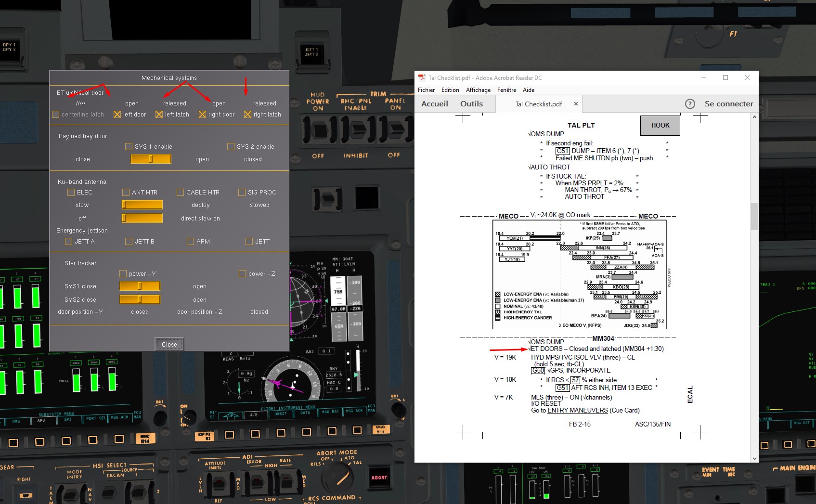The height and width of the screenshot is (504, 816).
Task: Push left display's MSG ACK bezel button
Action: tap(119, 439)
